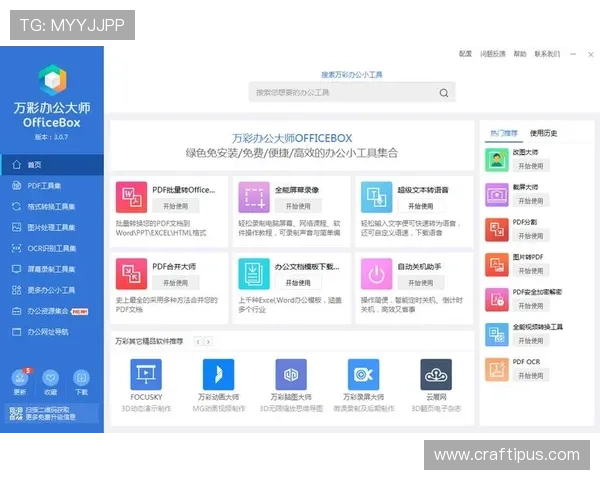The height and width of the screenshot is (480, 600).
Task: Start PDF安全加密解密 with 开始使用
Action: 531,306
